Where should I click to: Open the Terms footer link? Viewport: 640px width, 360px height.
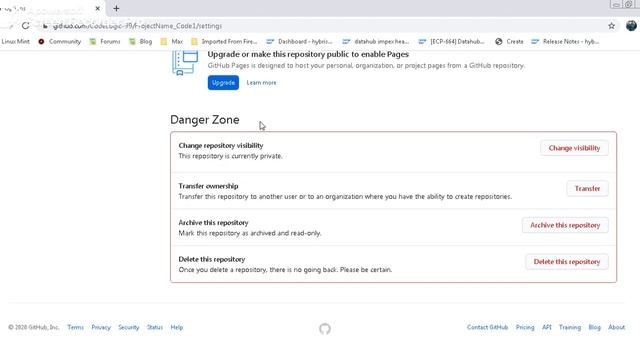pyautogui.click(x=76, y=327)
